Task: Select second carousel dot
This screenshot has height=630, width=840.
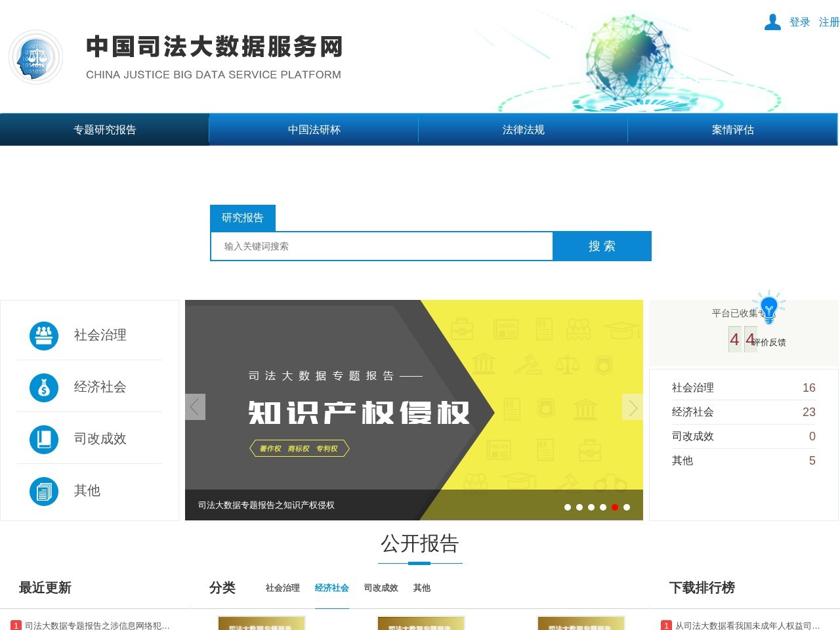Action: coord(579,507)
